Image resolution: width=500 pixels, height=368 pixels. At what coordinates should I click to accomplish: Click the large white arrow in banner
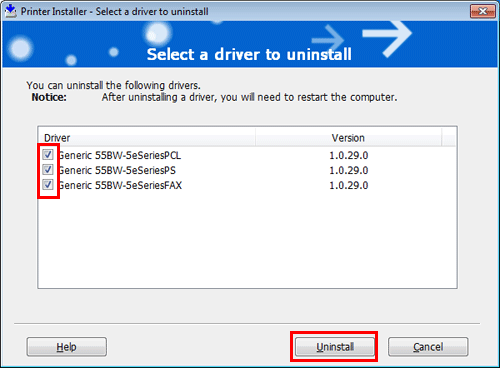pyautogui.click(x=387, y=38)
